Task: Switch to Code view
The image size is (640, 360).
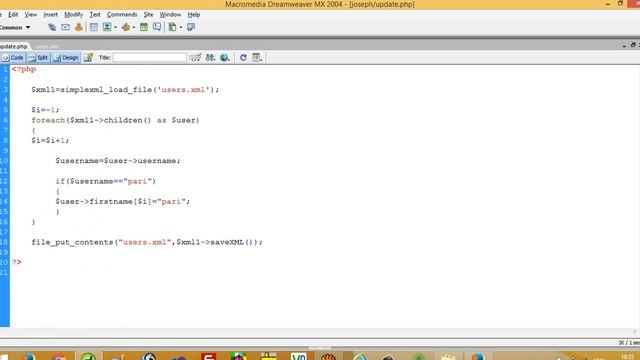Action: (x=13, y=58)
